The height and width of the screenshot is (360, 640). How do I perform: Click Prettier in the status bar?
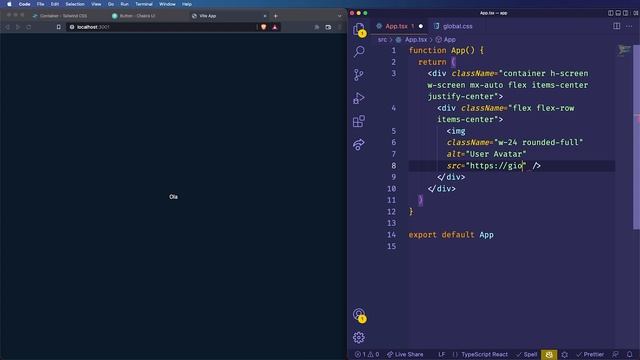[590, 354]
